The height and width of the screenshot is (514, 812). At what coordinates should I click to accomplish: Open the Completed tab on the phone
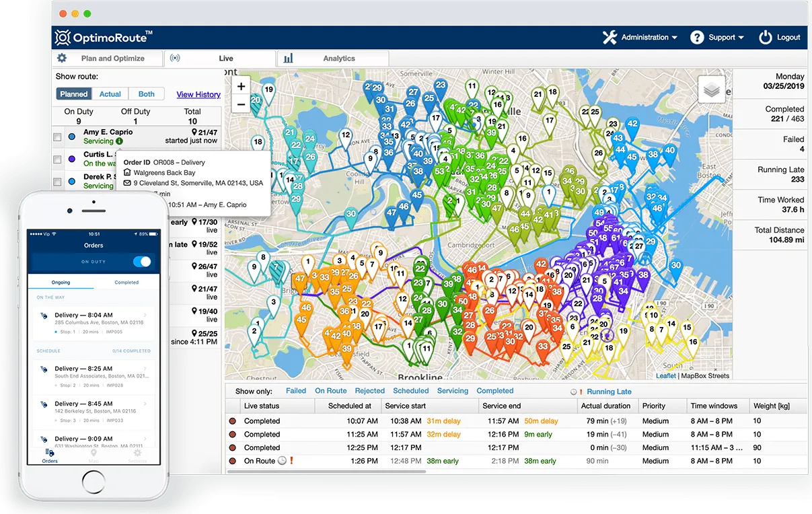[x=126, y=283]
